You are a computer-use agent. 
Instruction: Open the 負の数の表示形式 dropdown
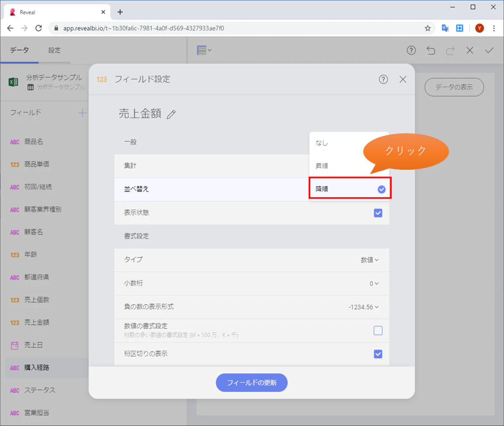pos(364,307)
